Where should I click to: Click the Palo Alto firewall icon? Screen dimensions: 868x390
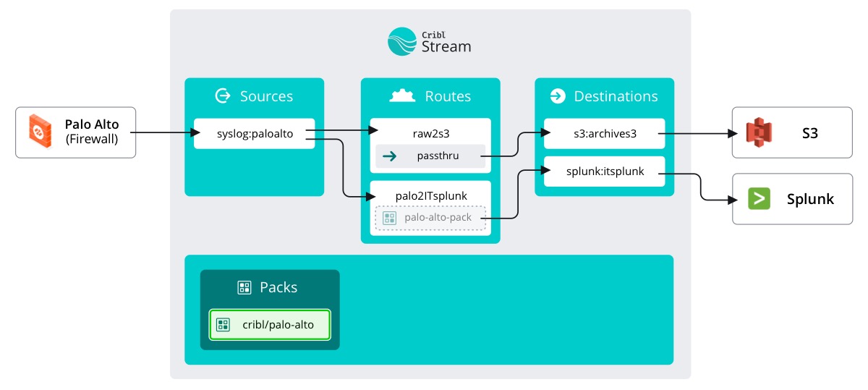(41, 131)
